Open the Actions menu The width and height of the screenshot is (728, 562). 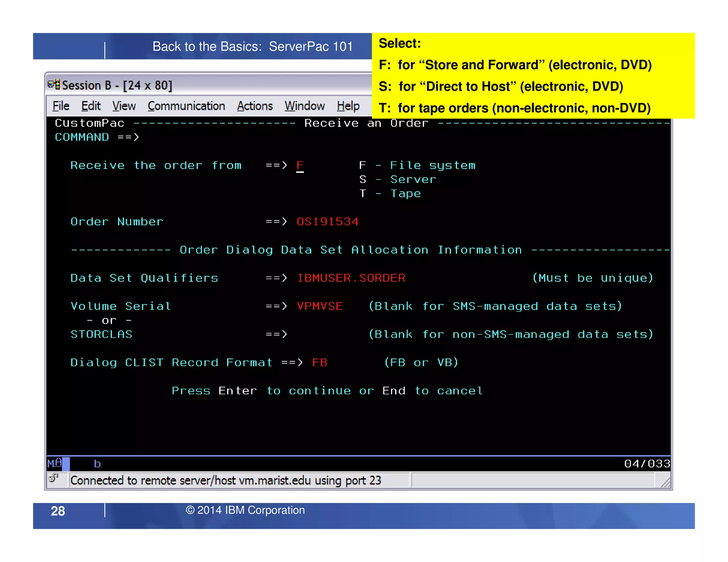click(x=255, y=106)
